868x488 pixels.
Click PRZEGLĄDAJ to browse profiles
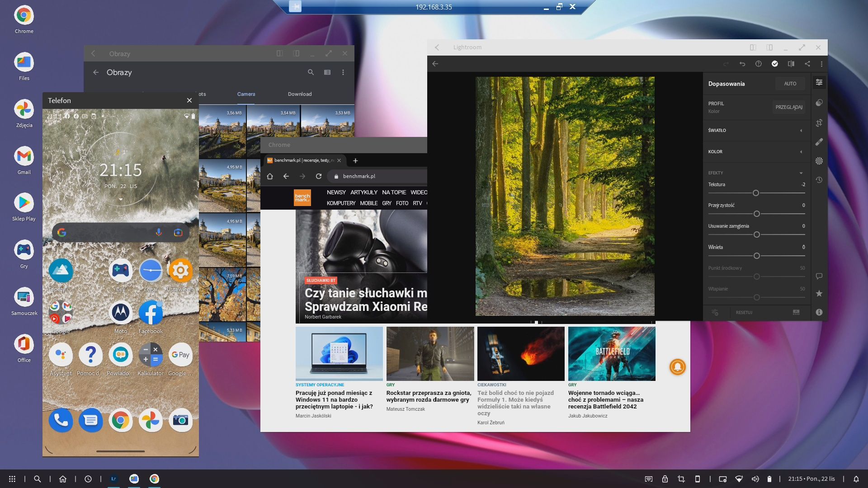coord(789,107)
